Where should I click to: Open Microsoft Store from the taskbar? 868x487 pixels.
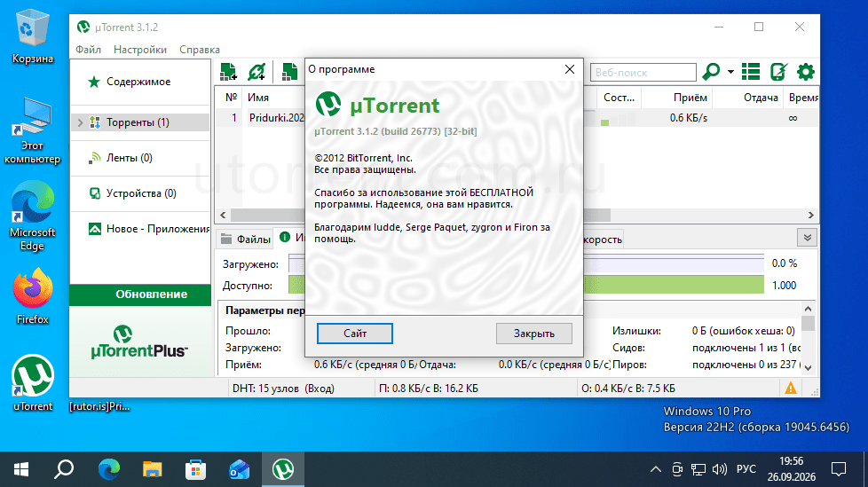point(195,470)
